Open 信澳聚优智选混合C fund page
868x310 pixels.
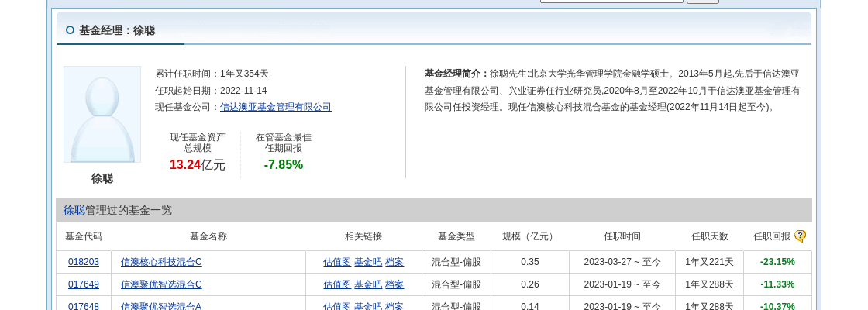point(161,284)
